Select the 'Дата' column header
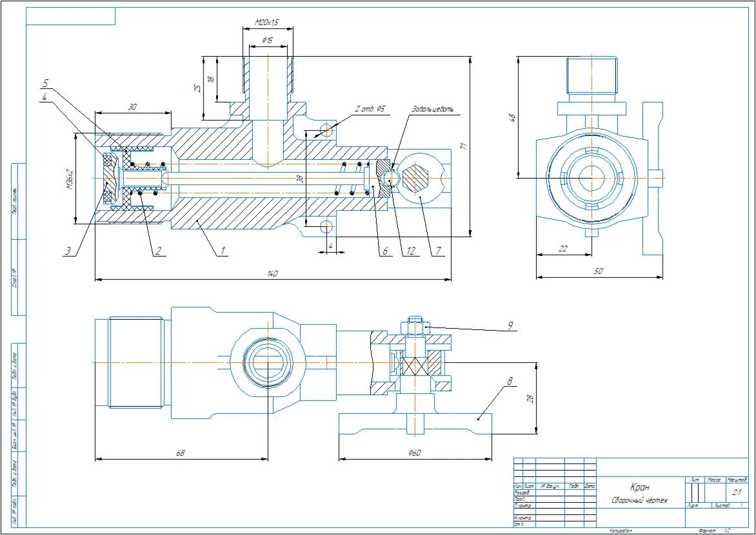This screenshot has height=535, width=756. [590, 487]
